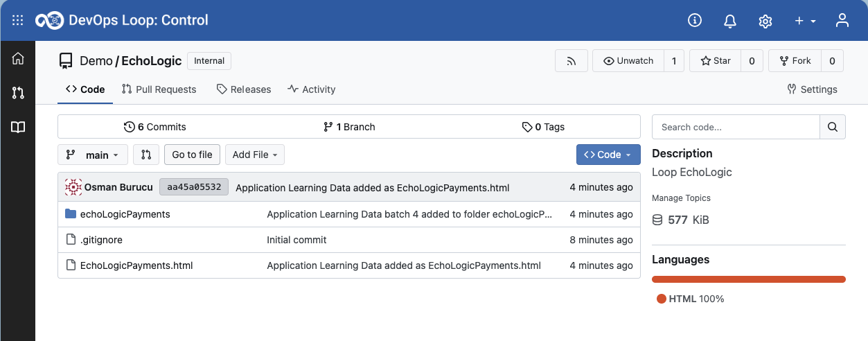Click the Manage Topics link
Screen dimensions: 868x341
click(x=681, y=198)
